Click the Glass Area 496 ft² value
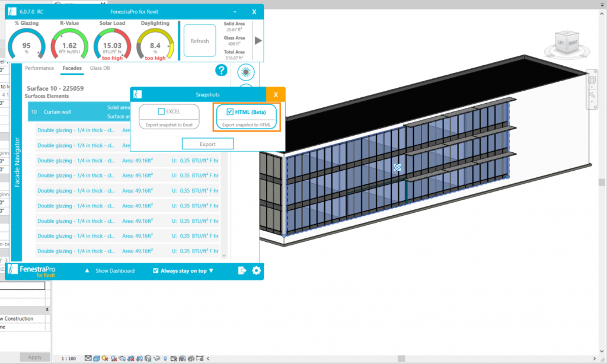607x364 pixels. coord(234,44)
